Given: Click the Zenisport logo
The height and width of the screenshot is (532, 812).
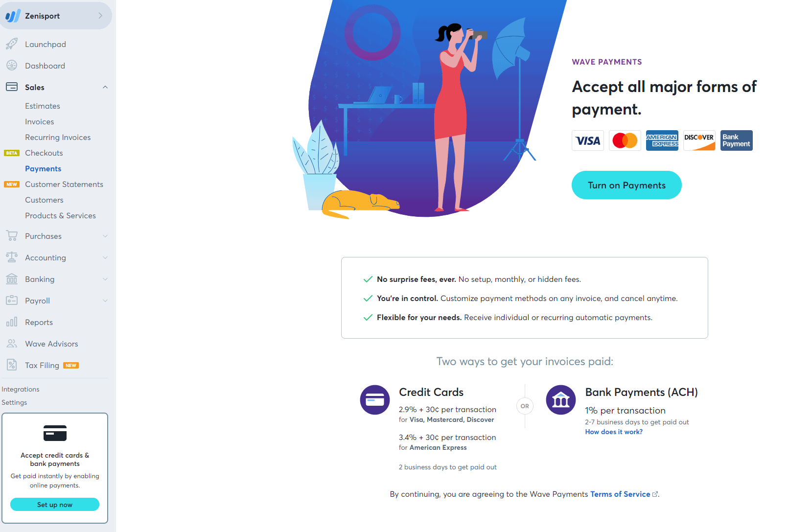Looking at the screenshot, I should click(x=14, y=15).
